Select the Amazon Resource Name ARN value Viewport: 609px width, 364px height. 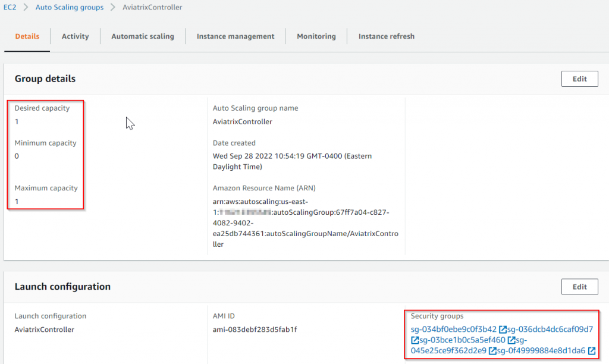(305, 223)
